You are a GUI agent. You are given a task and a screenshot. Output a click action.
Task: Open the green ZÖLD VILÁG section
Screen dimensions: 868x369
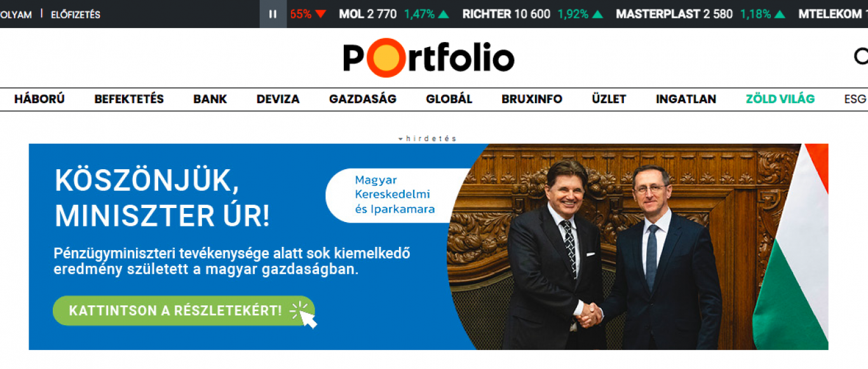(x=780, y=99)
